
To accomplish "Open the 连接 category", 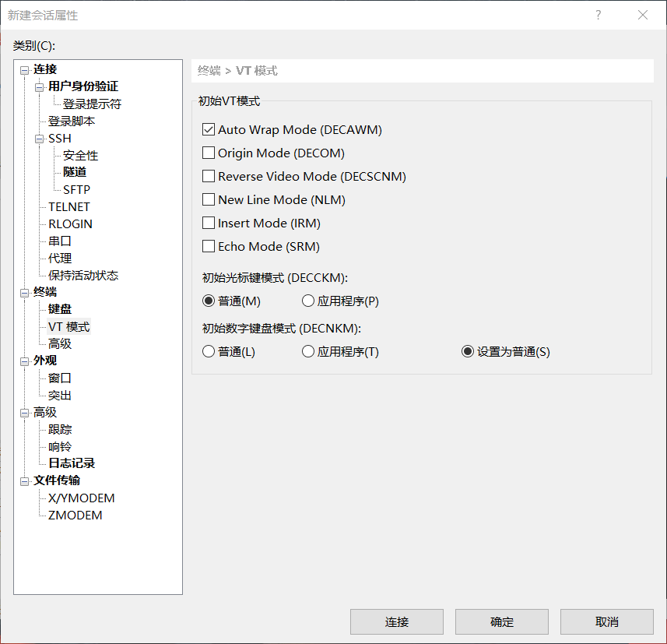I will [x=45, y=69].
